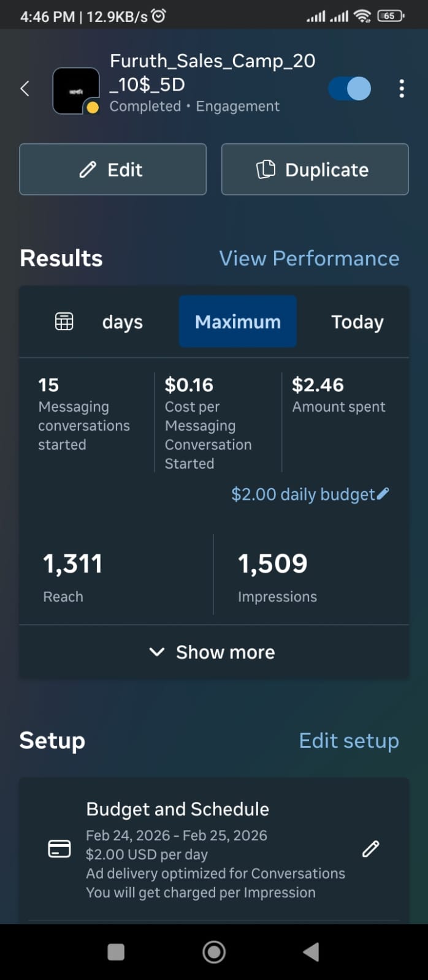Open the View Performance link
Screen dimensions: 428x980
coord(309,258)
